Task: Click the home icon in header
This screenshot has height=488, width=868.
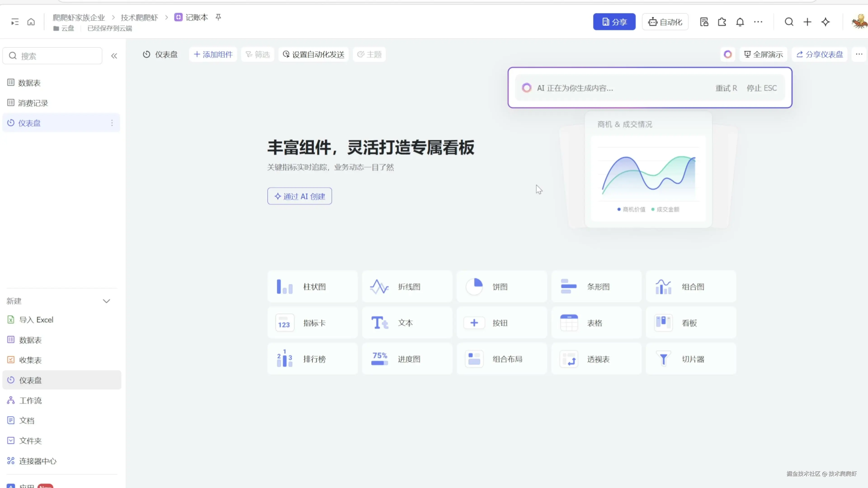Action: [31, 22]
